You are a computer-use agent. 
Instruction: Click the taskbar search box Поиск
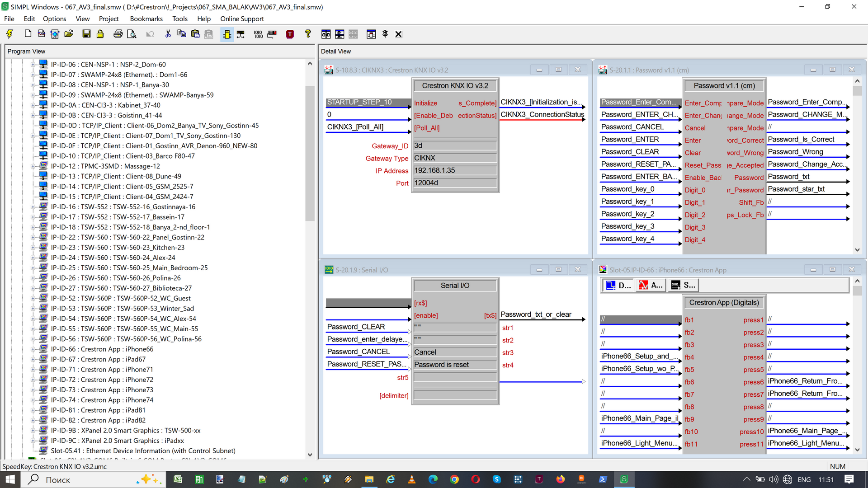click(94, 479)
